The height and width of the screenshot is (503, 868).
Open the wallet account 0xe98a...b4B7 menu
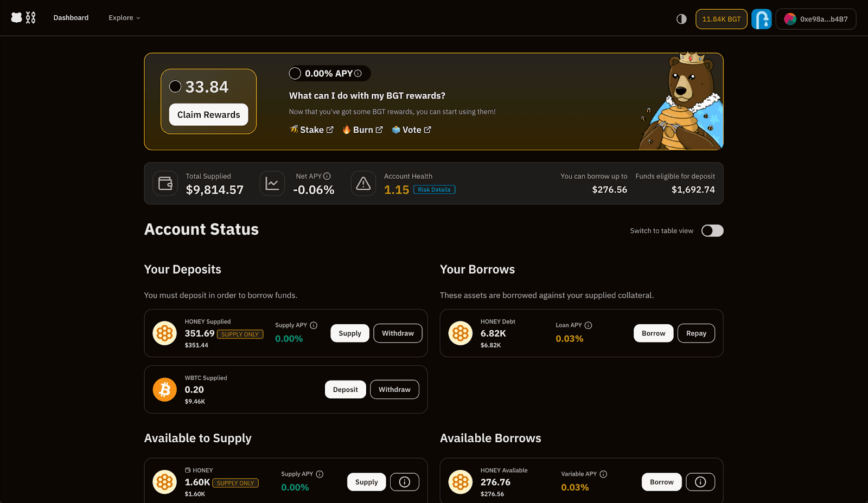coord(815,19)
